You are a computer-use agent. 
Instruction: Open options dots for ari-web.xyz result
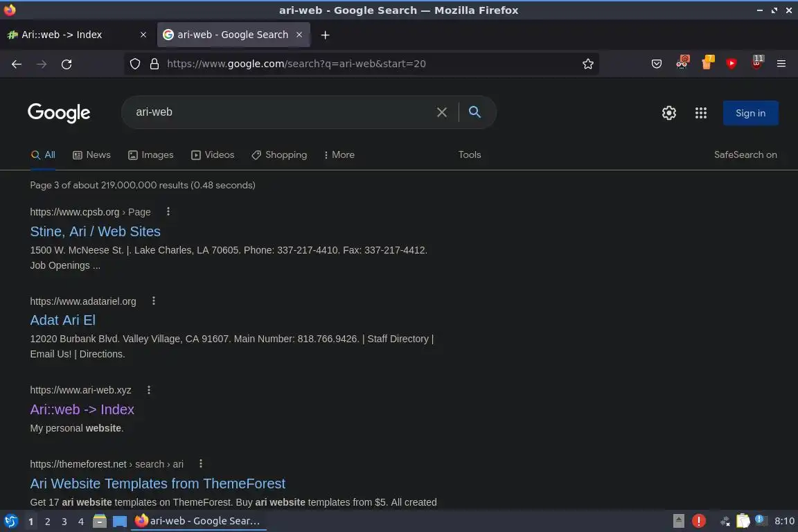tap(149, 390)
